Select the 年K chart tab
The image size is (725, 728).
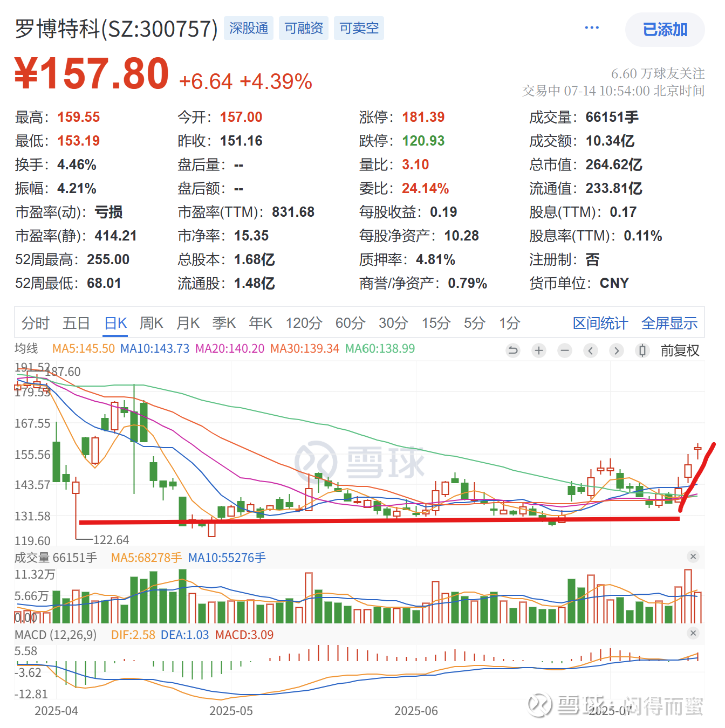(261, 323)
